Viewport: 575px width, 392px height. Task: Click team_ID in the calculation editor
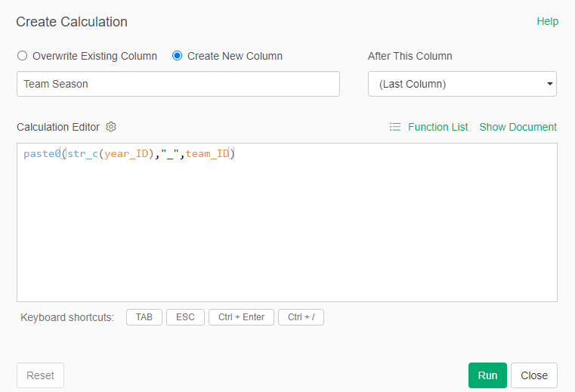click(x=207, y=154)
